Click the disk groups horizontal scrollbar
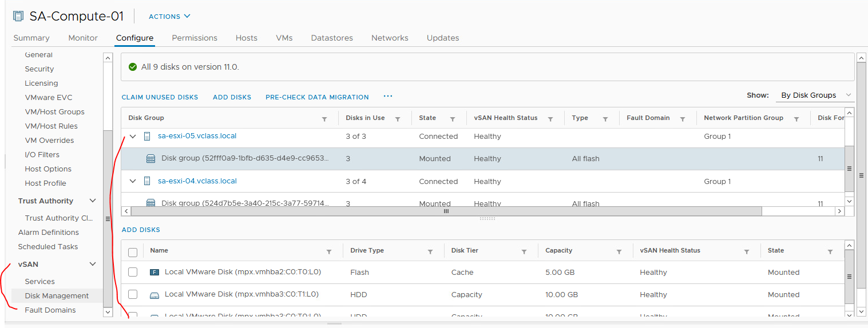Image resolution: width=868 pixels, height=328 pixels. [x=446, y=211]
